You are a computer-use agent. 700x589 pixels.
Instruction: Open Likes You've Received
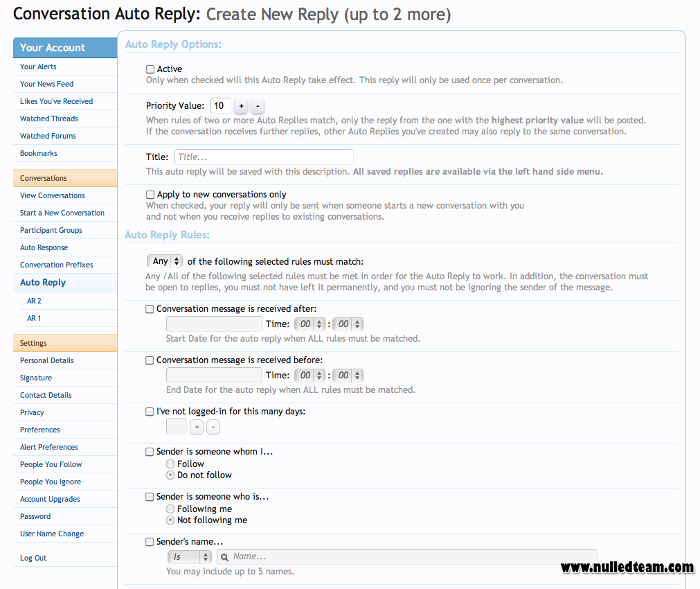57,101
